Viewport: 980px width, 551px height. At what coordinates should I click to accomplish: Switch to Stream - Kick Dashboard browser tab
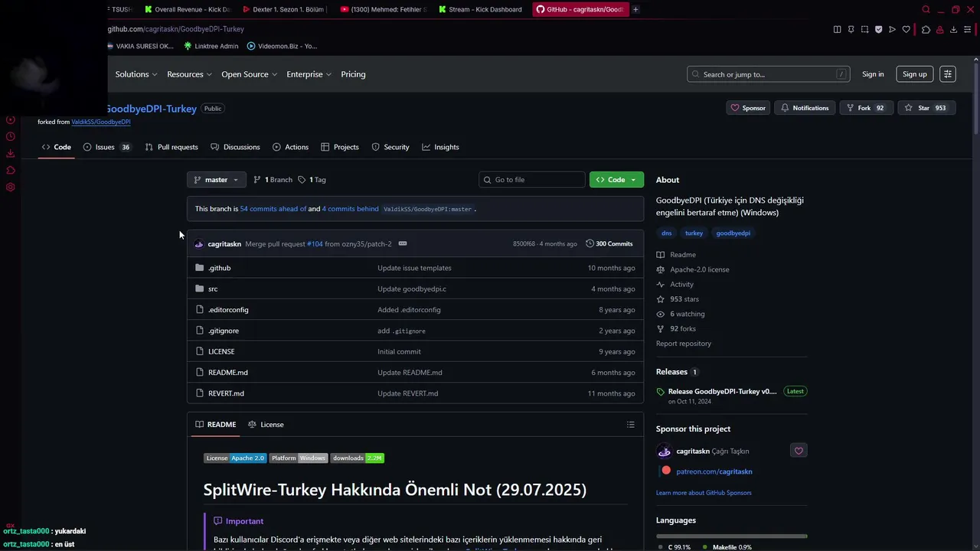(x=480, y=9)
